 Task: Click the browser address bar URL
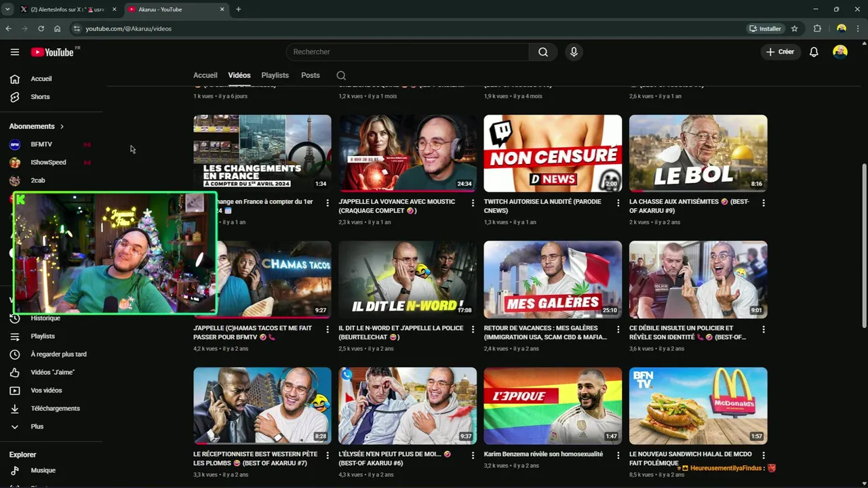(x=128, y=28)
